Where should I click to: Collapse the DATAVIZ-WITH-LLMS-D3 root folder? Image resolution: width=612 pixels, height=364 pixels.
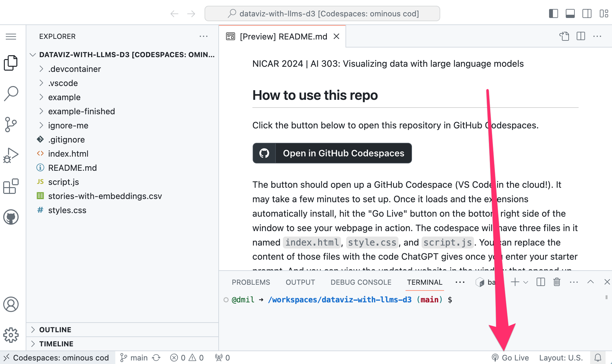[x=122, y=55]
